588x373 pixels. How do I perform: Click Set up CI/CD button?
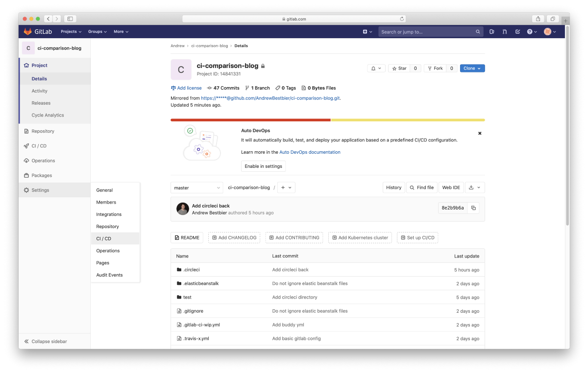417,237
